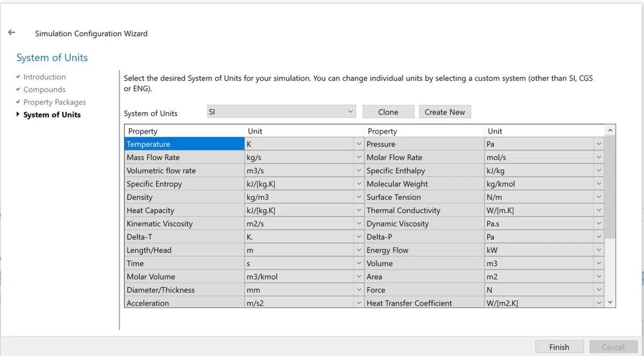The width and height of the screenshot is (644, 356).
Task: Open the Energy Flow unit dropdown
Action: pos(598,250)
